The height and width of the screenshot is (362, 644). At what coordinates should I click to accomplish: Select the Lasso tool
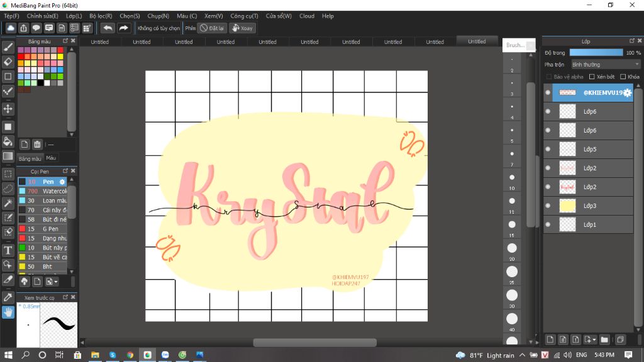pyautogui.click(x=8, y=189)
